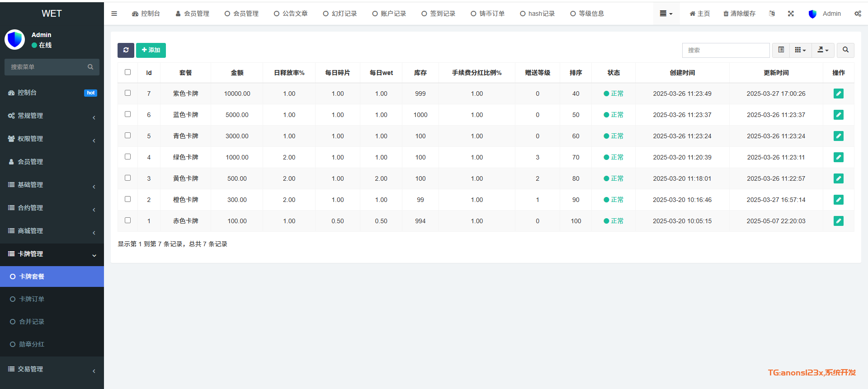The height and width of the screenshot is (389, 868).
Task: Open the columns visibility dropdown
Action: [800, 50]
